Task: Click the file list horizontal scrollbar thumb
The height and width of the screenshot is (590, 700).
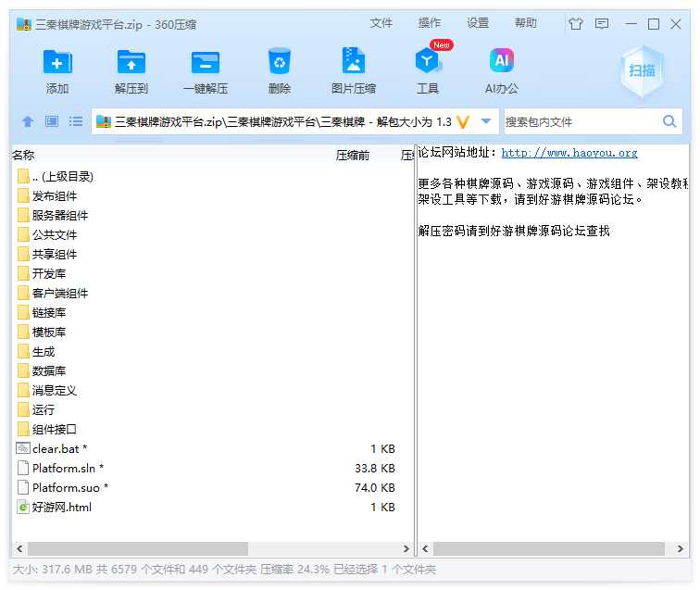Action: (x=138, y=548)
